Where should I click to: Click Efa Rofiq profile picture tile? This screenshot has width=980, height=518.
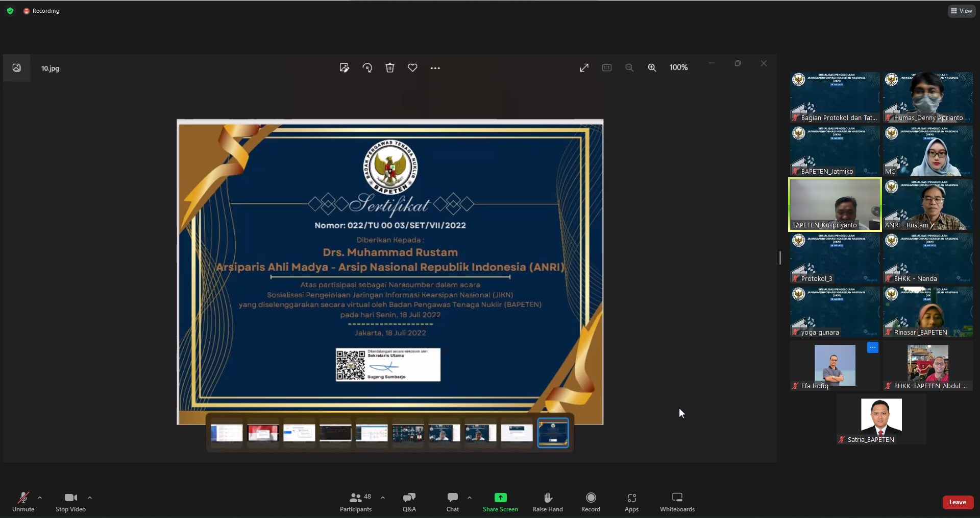(835, 365)
